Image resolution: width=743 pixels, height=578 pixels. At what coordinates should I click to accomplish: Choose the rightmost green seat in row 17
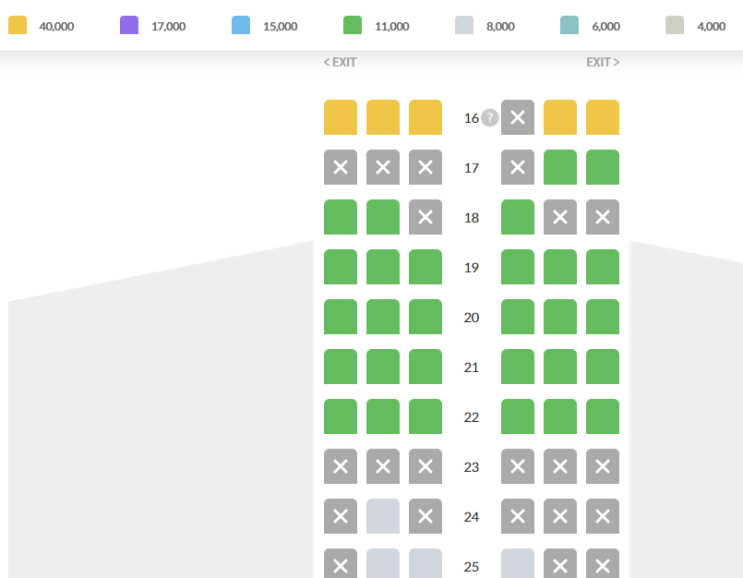[x=602, y=168]
